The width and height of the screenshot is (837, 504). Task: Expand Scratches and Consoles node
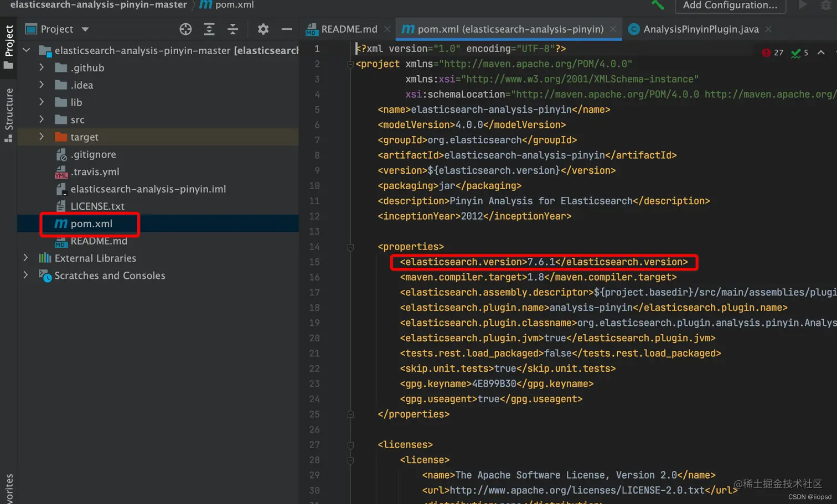coord(26,275)
